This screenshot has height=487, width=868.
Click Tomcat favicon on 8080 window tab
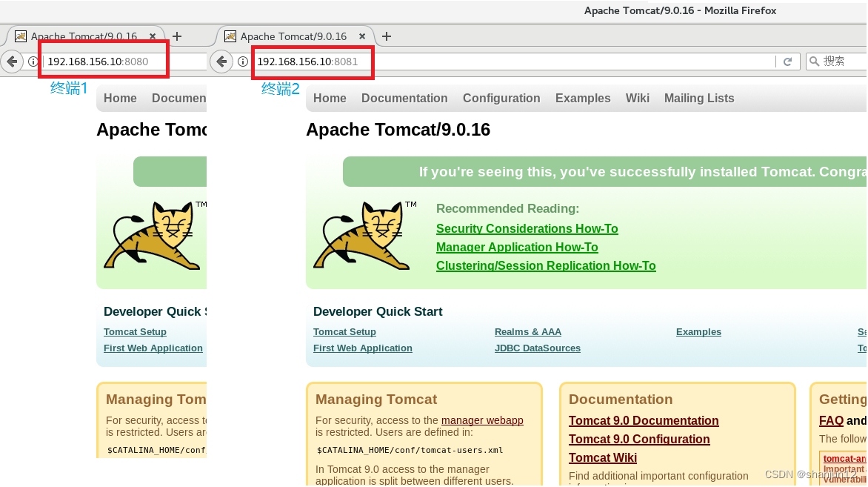click(21, 36)
